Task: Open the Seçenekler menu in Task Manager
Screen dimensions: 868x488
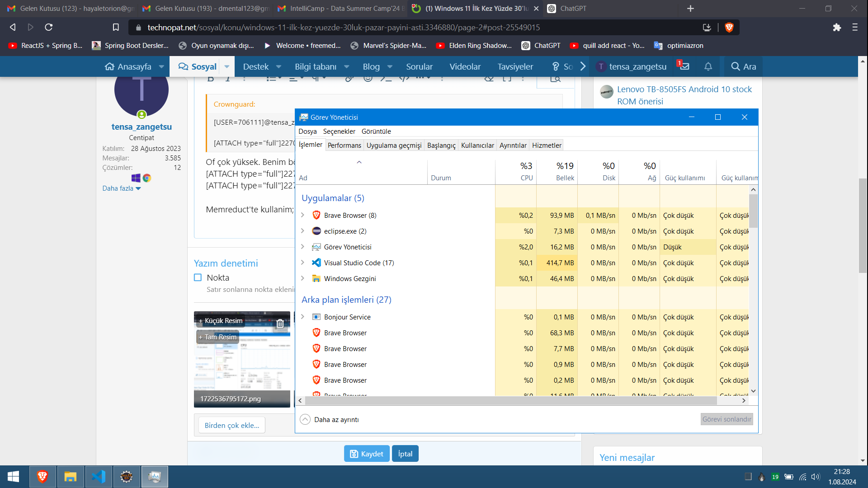Action: pyautogui.click(x=339, y=131)
